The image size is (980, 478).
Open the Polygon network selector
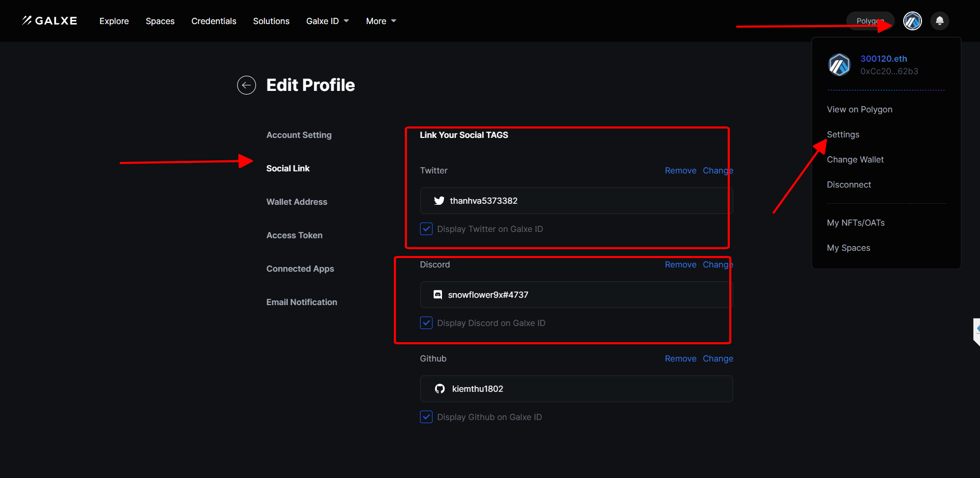click(870, 21)
